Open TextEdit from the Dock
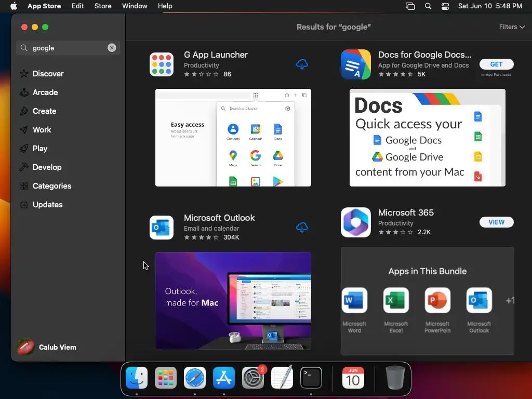This screenshot has height=399, width=532. coord(282,378)
